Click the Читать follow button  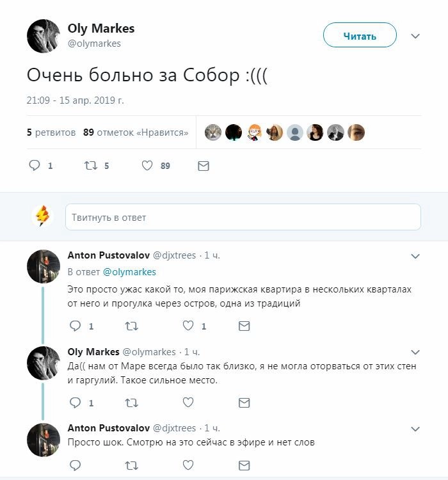pyautogui.click(x=360, y=36)
